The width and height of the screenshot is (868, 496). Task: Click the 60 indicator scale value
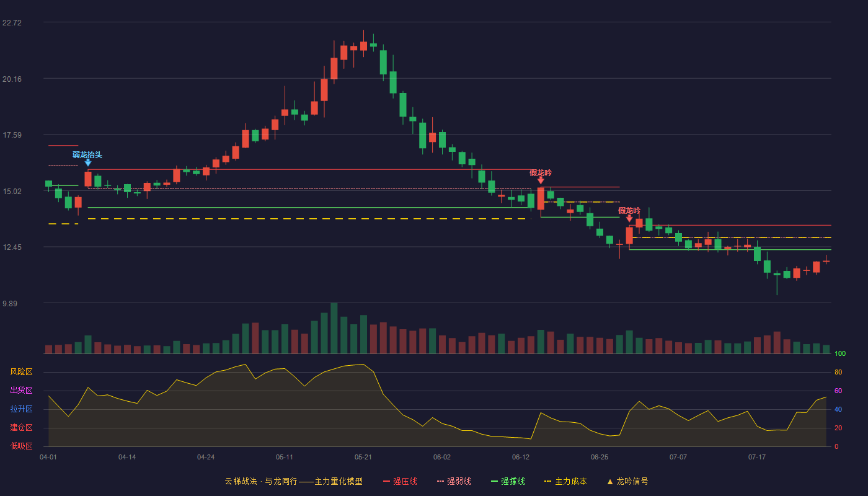(x=838, y=391)
